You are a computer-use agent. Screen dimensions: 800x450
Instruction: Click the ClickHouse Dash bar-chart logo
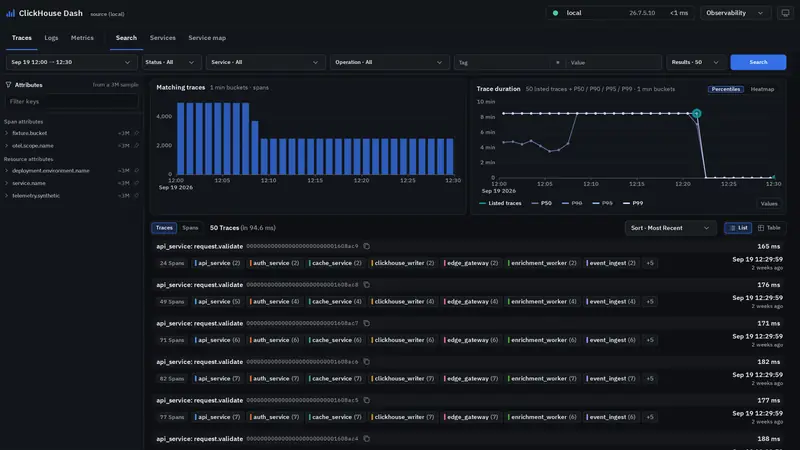(10, 13)
